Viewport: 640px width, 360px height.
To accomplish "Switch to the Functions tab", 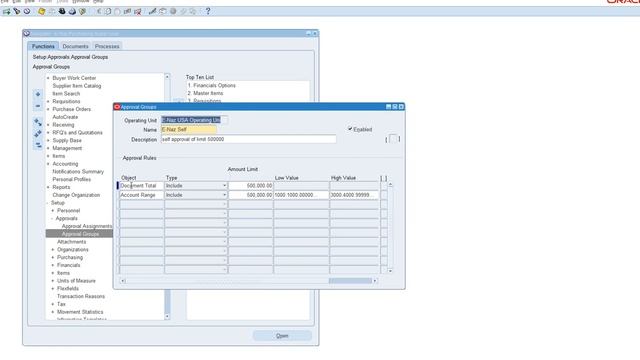I will 43,46.
